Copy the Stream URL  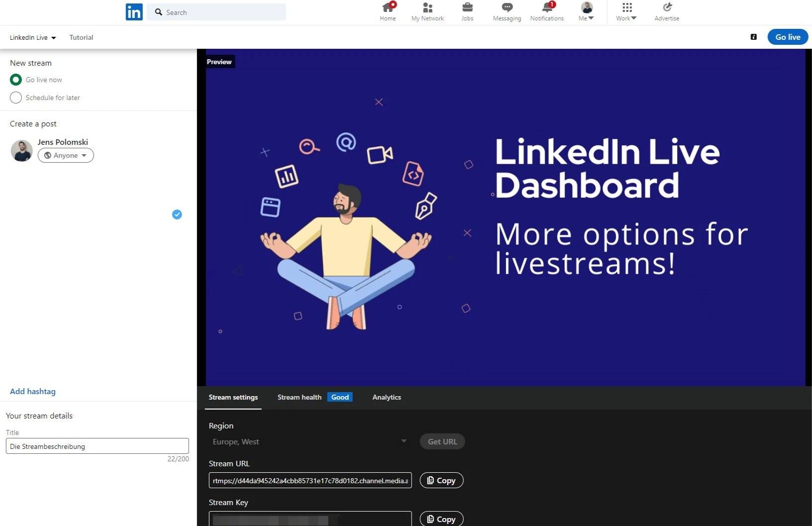(441, 480)
